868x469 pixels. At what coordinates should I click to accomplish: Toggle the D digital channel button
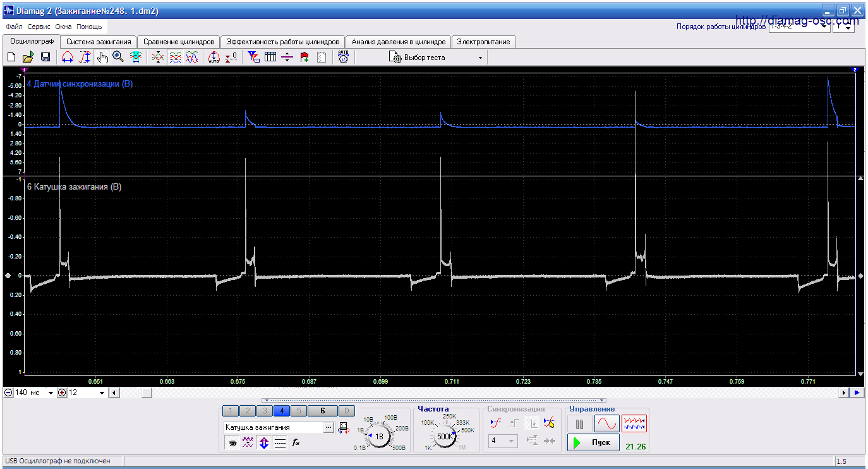coord(347,411)
